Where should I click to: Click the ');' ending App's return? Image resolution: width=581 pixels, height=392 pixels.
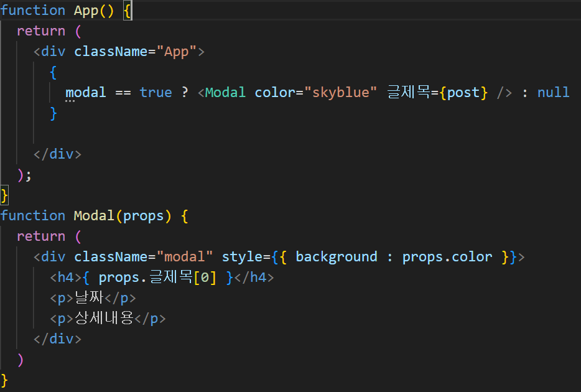24,175
